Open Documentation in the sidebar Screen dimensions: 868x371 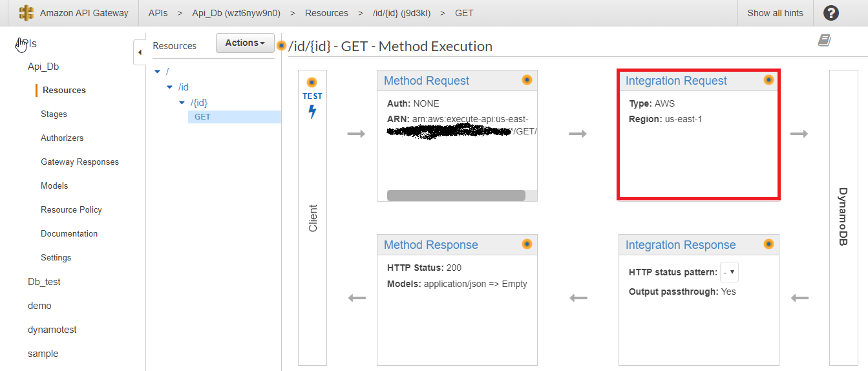(69, 234)
